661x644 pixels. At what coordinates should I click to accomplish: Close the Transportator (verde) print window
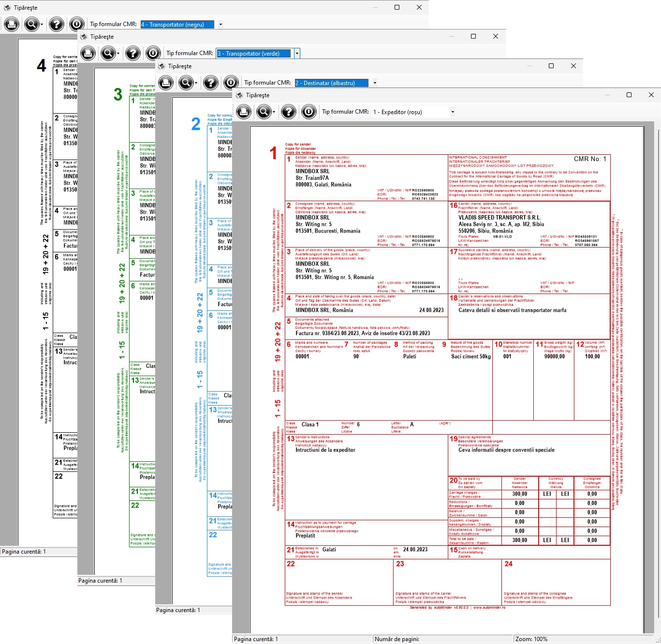496,36
